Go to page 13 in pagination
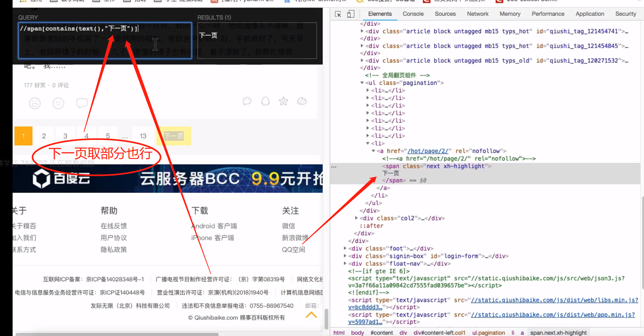The width and height of the screenshot is (644, 336). [x=143, y=136]
